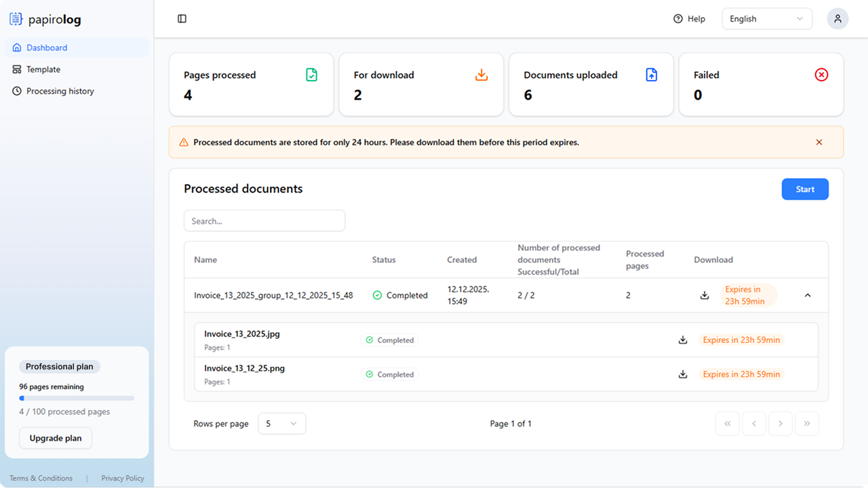Download the Invoice_13_2025_group batch
This screenshot has width=868, height=488.
tap(705, 296)
